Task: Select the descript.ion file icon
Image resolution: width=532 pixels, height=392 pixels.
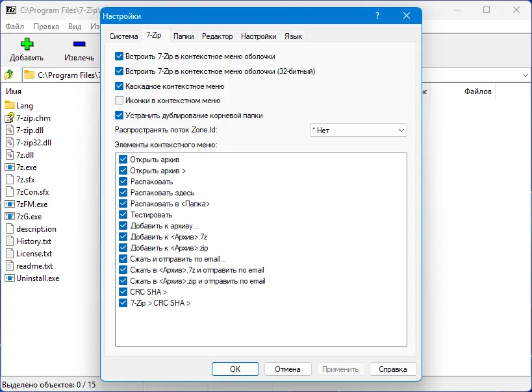Action: 10,229
